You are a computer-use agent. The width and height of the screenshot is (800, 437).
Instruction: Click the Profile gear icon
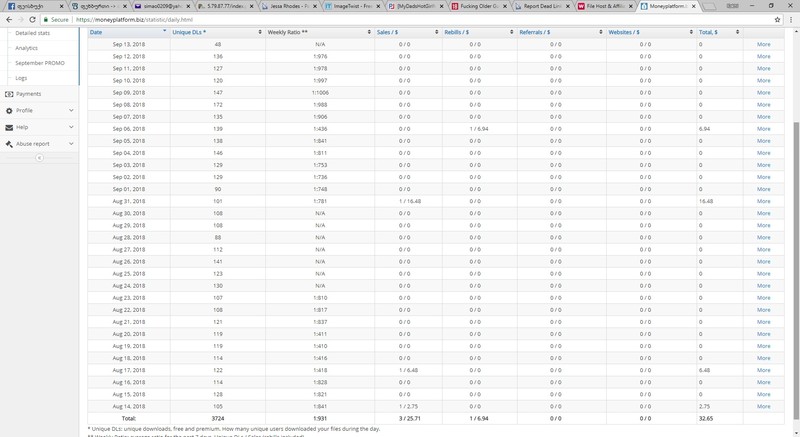9,111
